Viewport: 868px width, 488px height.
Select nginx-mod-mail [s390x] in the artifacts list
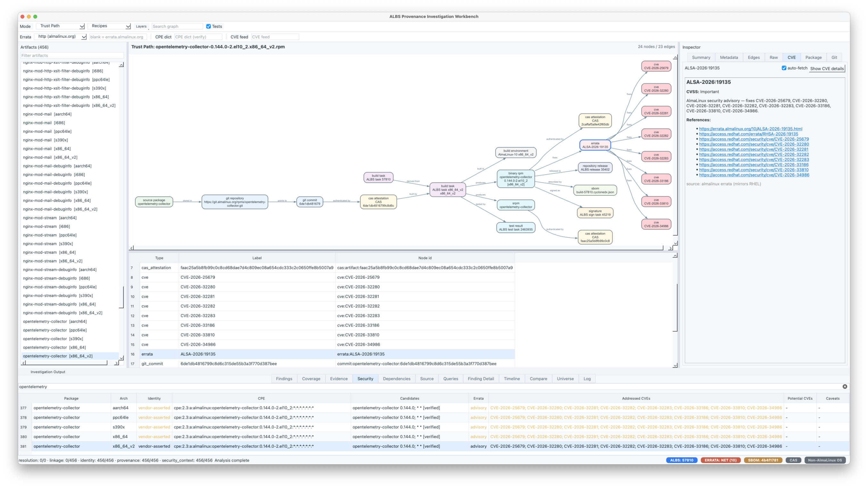click(70, 140)
